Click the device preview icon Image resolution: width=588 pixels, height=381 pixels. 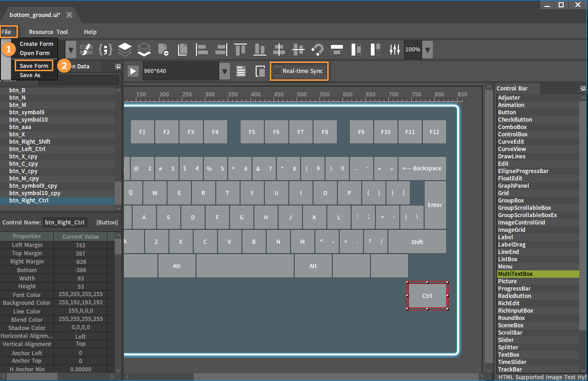click(260, 71)
